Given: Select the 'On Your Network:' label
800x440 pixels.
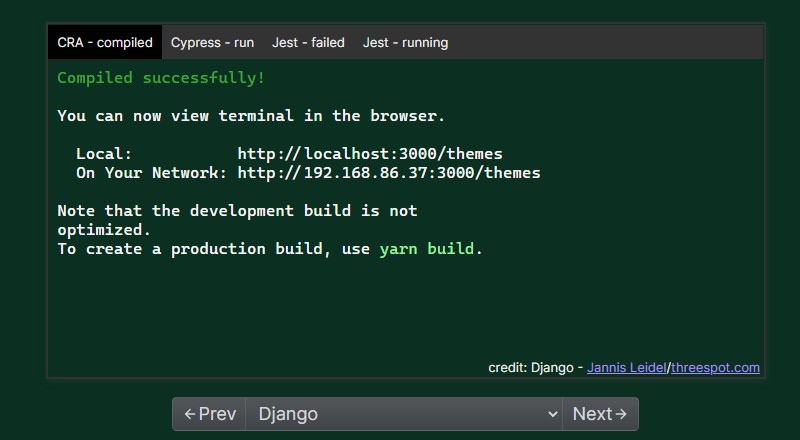Looking at the screenshot, I should (x=152, y=173).
